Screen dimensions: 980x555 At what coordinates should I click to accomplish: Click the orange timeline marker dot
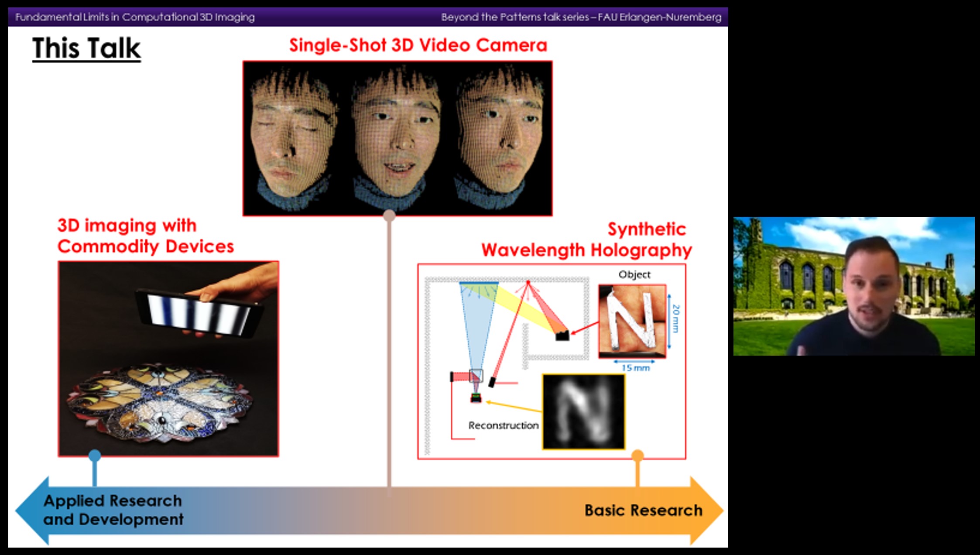point(637,456)
